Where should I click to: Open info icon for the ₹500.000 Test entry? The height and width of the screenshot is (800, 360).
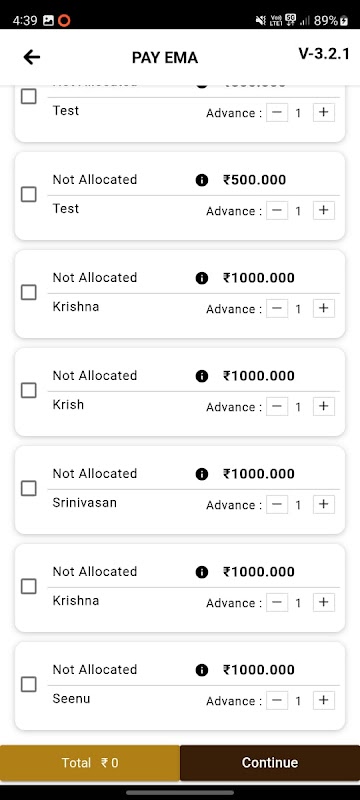[202, 180]
